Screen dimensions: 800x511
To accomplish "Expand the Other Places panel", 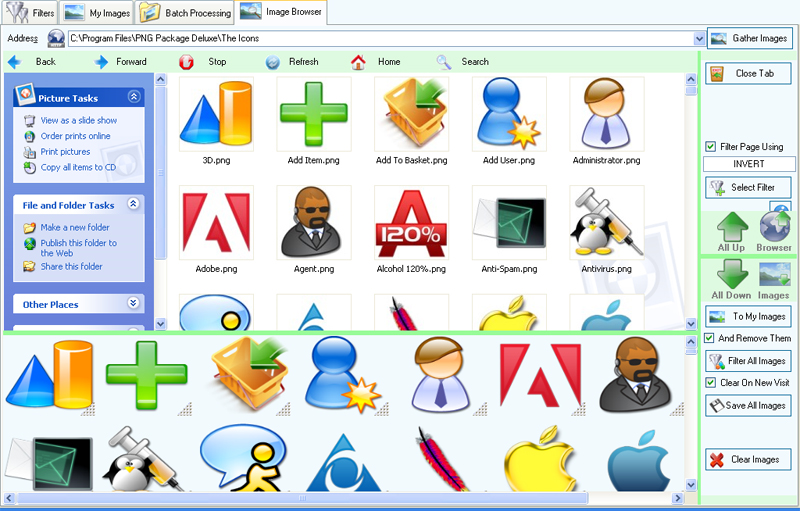I will tap(133, 303).
